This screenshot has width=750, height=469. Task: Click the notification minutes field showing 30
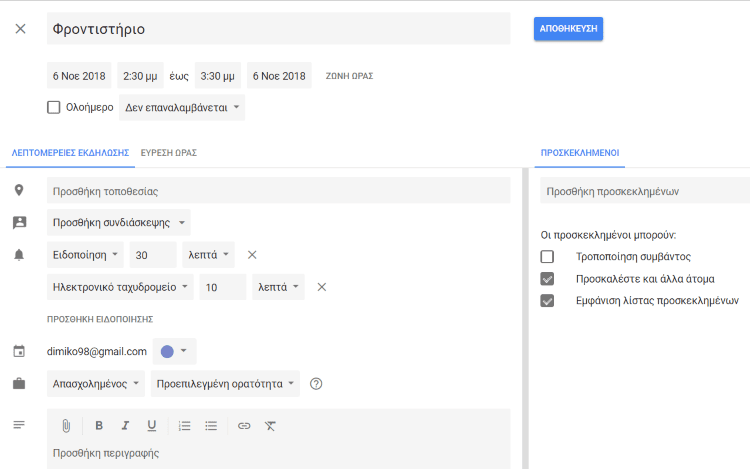pyautogui.click(x=153, y=255)
